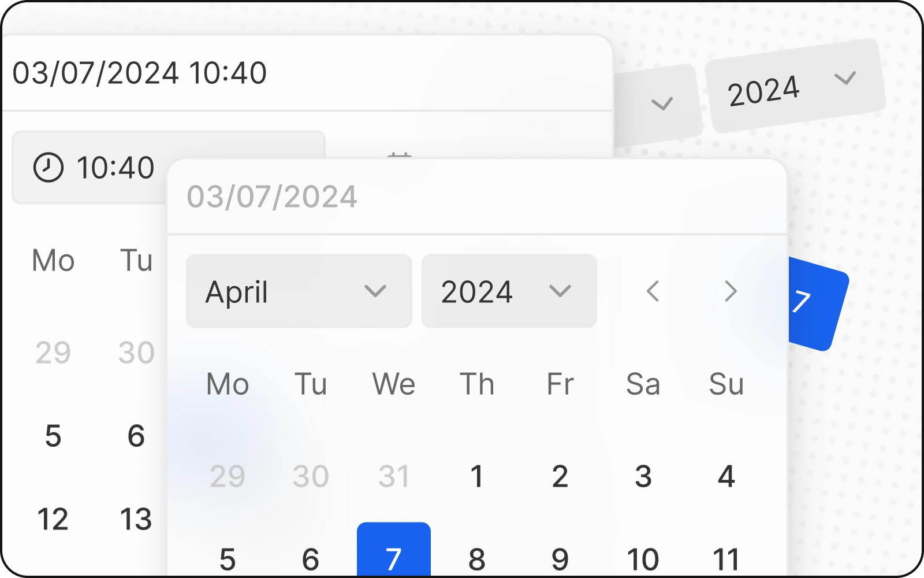The width and height of the screenshot is (924, 578).
Task: Expand the 2024 year dropdown beside April
Action: [509, 291]
